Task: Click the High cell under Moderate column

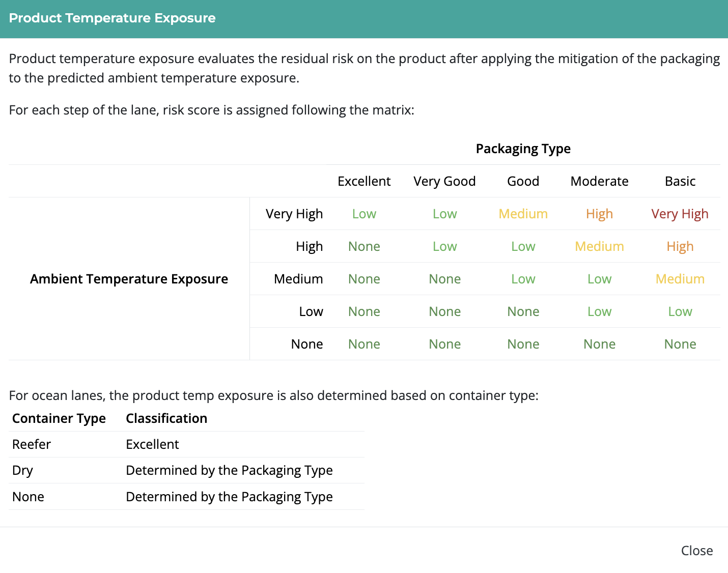Action: click(599, 214)
